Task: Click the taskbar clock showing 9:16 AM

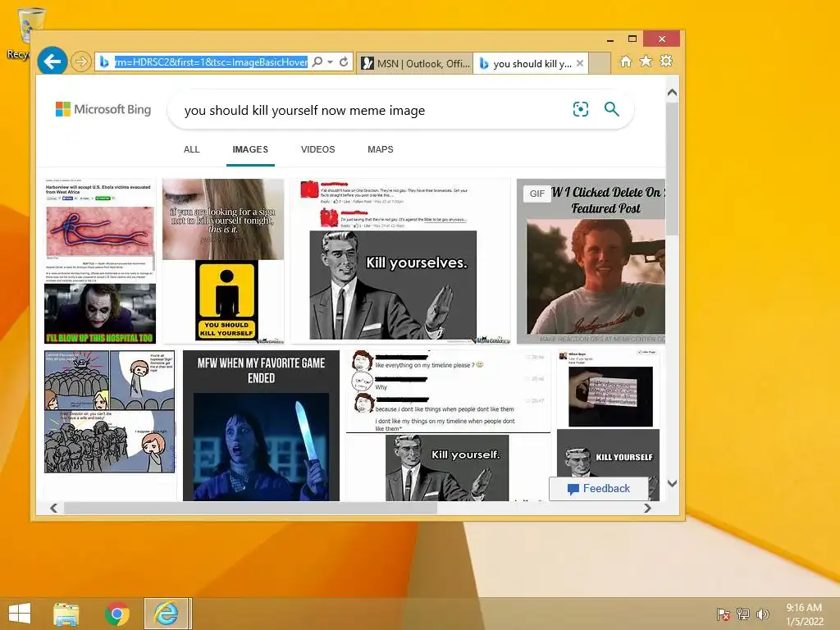Action: pos(804,614)
